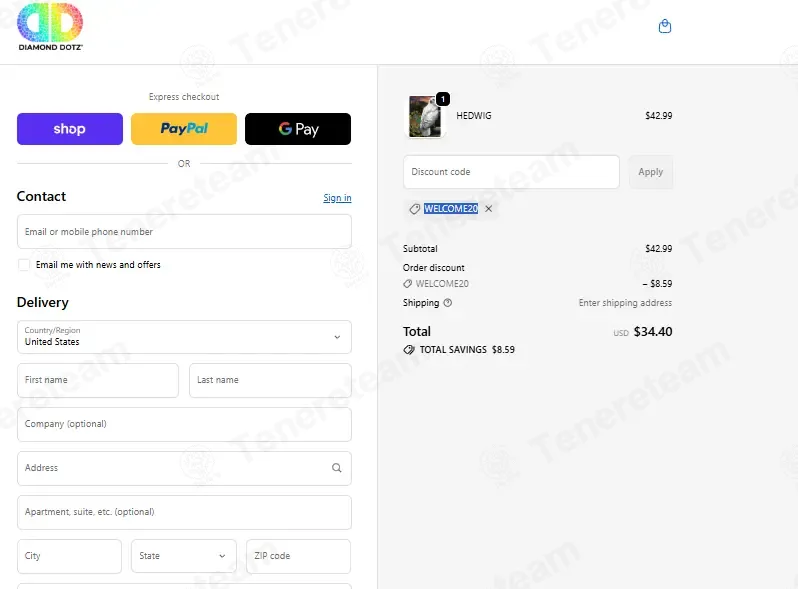Click the $34.40 total amount
Screen dimensions: 798x589
click(x=653, y=332)
